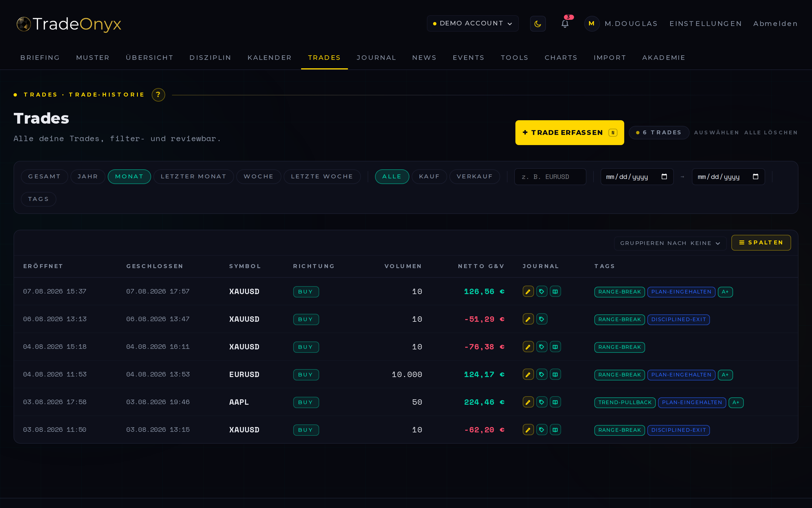
Task: Edit journal for XAUUSD -62,20 trade
Action: pyautogui.click(x=528, y=430)
